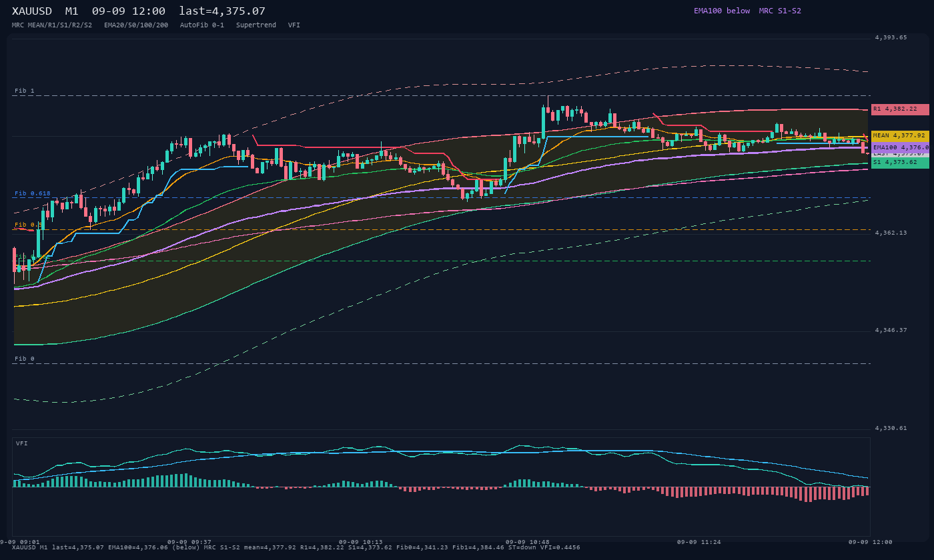Click the last=4,375.07 value in the title
The image size is (934, 560).
pyautogui.click(x=222, y=11)
